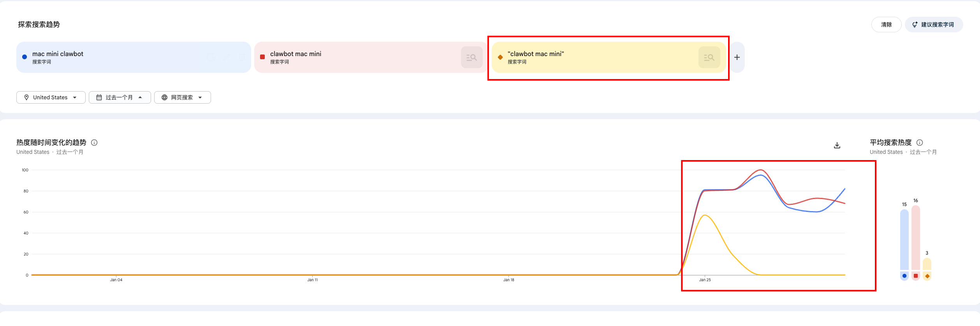This screenshot has width=980, height=326.
Task: Click the yellow diamond legend marker below bar 3
Action: tap(927, 276)
